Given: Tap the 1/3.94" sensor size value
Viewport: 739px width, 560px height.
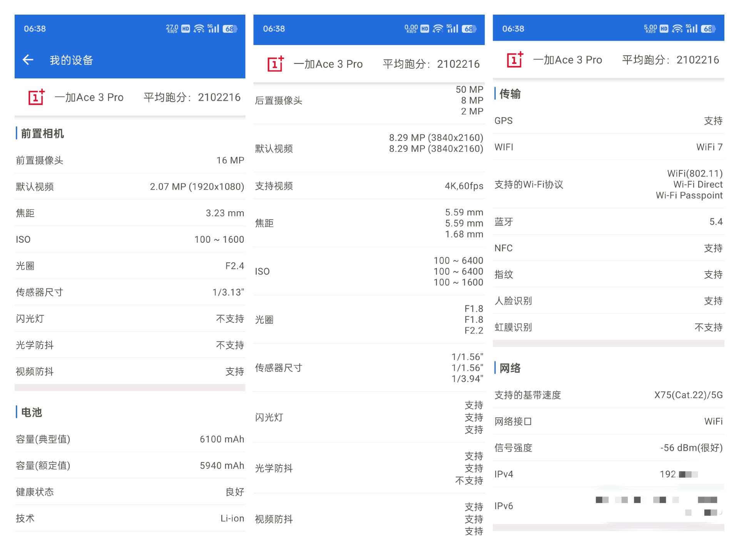Looking at the screenshot, I should click(467, 379).
